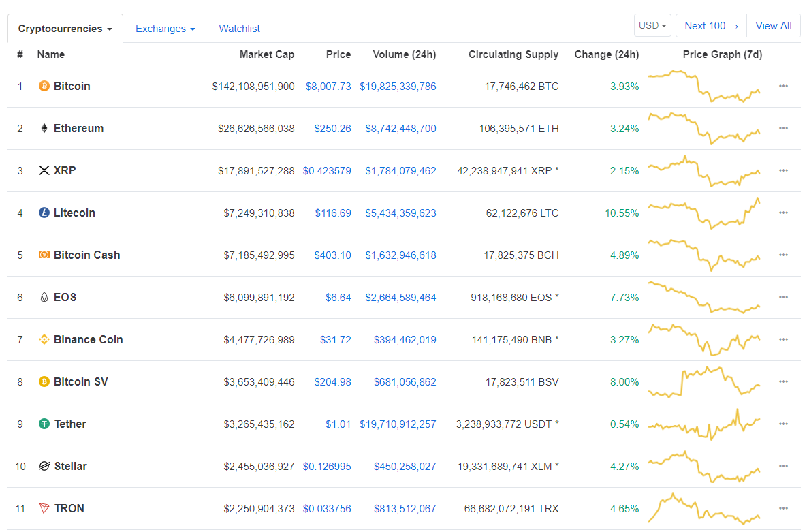Click the Litecoin logo icon
The height and width of the screenshot is (532, 807).
(44, 213)
